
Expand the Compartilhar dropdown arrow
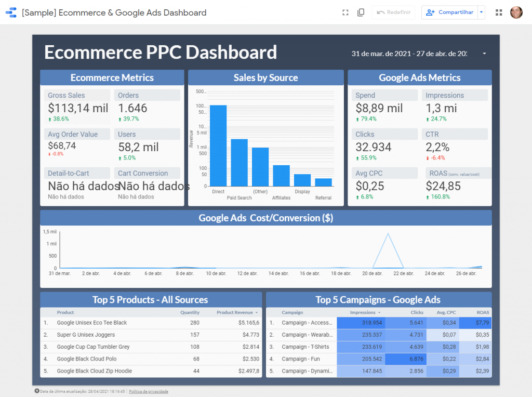[481, 12]
